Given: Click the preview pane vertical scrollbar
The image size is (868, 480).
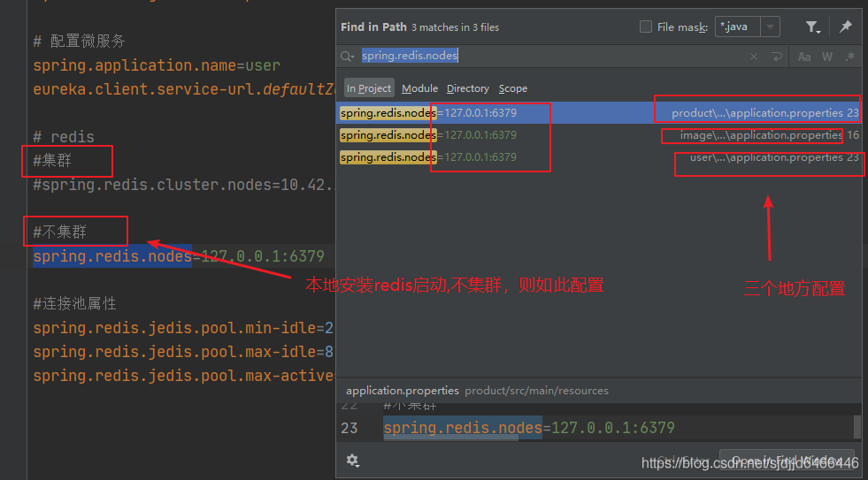Looking at the screenshot, I should [x=856, y=427].
